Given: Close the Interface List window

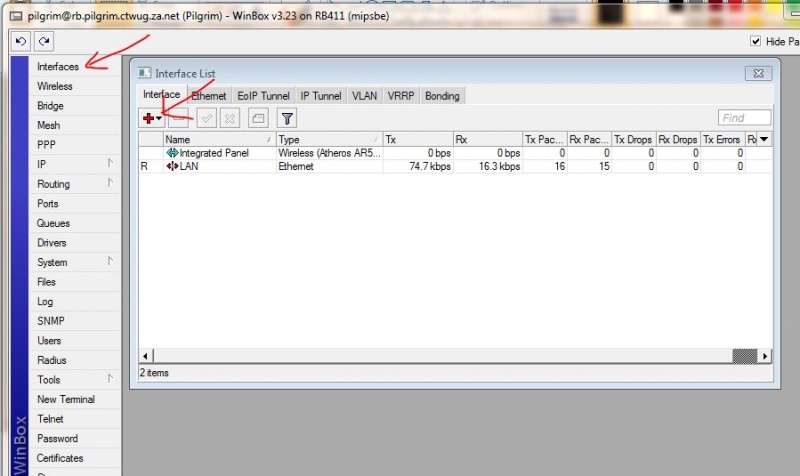Looking at the screenshot, I should [x=758, y=73].
